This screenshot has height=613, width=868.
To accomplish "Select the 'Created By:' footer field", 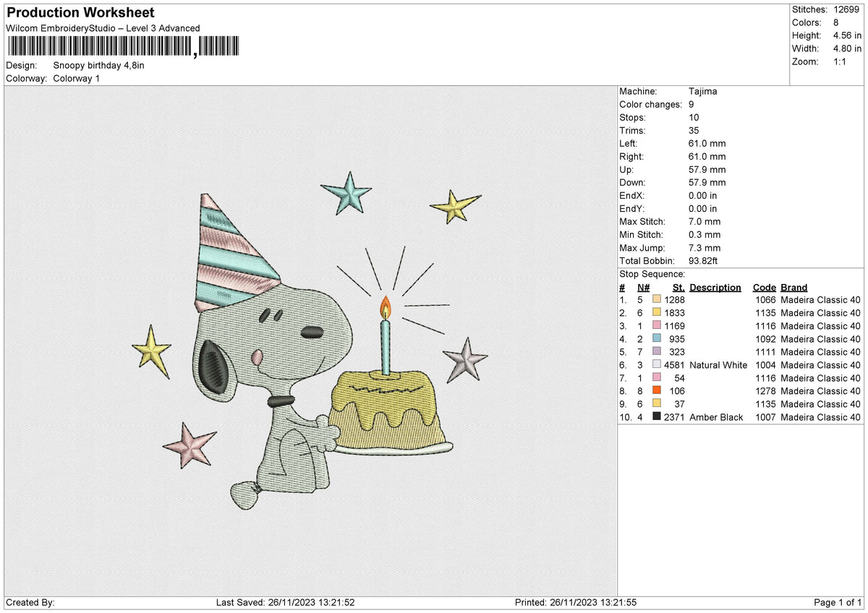I will (x=30, y=602).
